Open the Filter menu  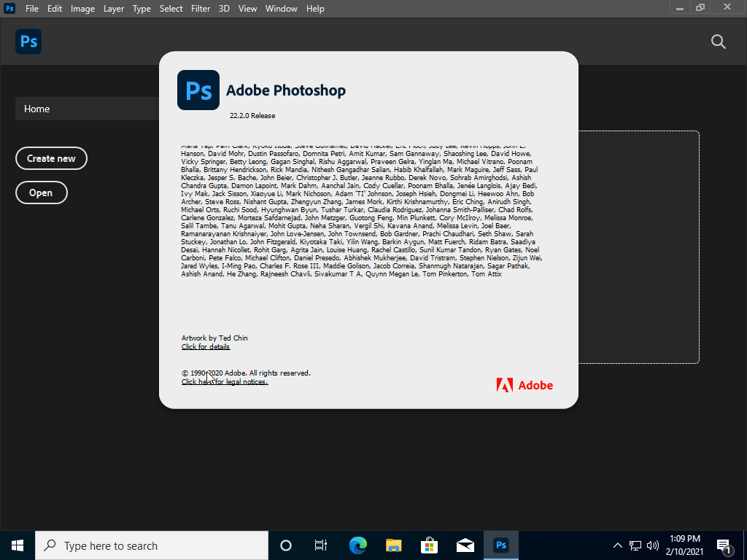[x=201, y=9]
